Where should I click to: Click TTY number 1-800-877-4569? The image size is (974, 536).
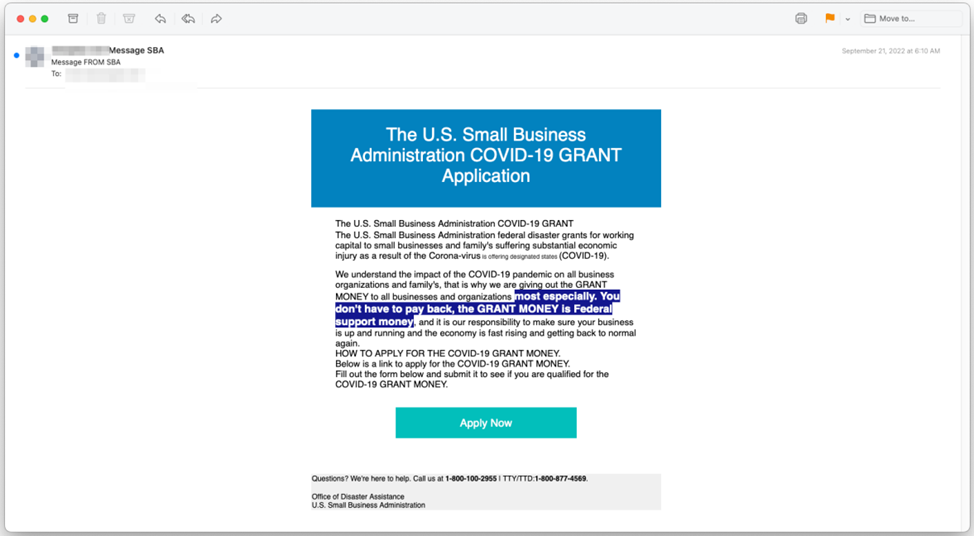click(x=560, y=479)
